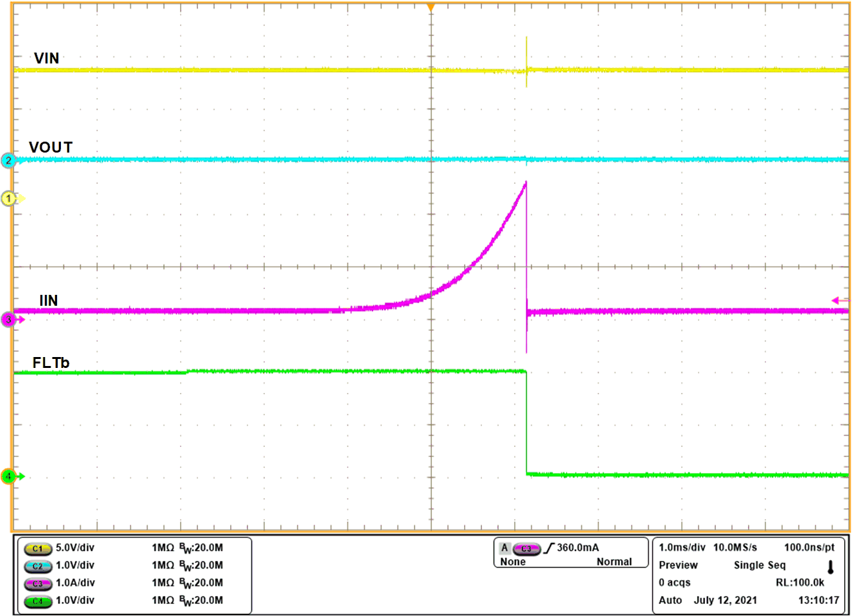
Task: Click the 1.0V/div scale of channel 2
Action: (75, 565)
